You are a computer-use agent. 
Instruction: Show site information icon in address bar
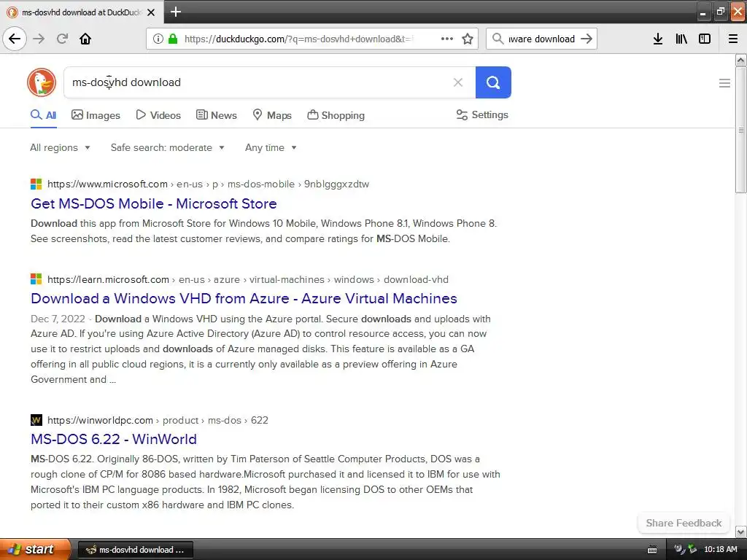point(158,39)
